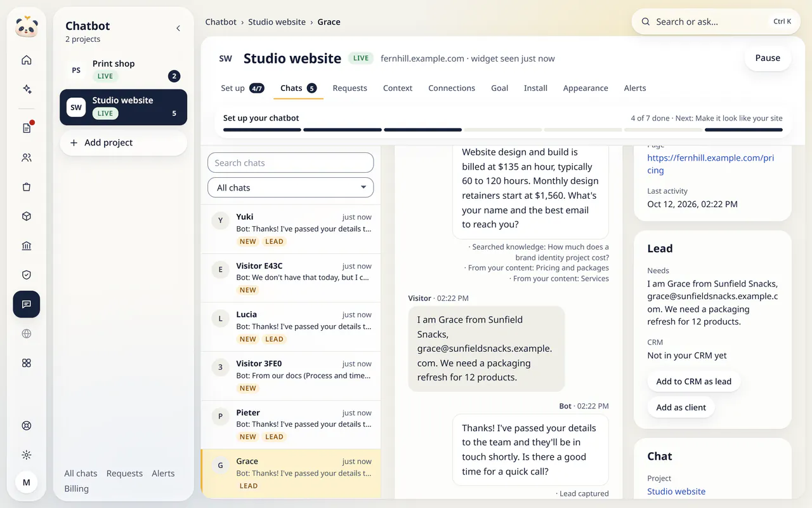Add a new project
The image size is (812, 508).
pos(123,142)
